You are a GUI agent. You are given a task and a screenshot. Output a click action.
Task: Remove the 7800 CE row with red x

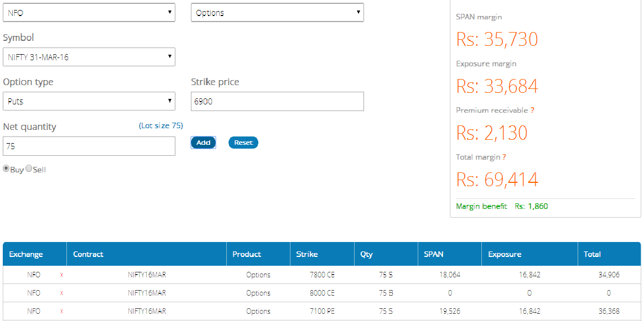61,275
